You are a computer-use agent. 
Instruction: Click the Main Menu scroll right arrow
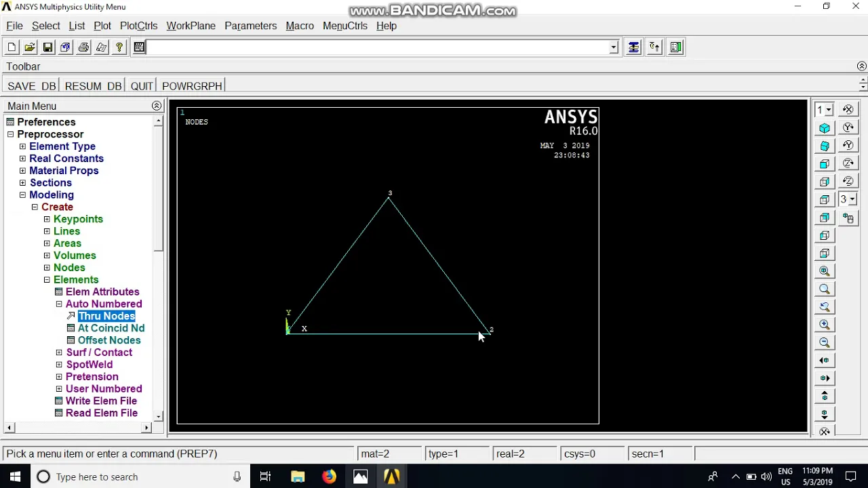pyautogui.click(x=146, y=428)
